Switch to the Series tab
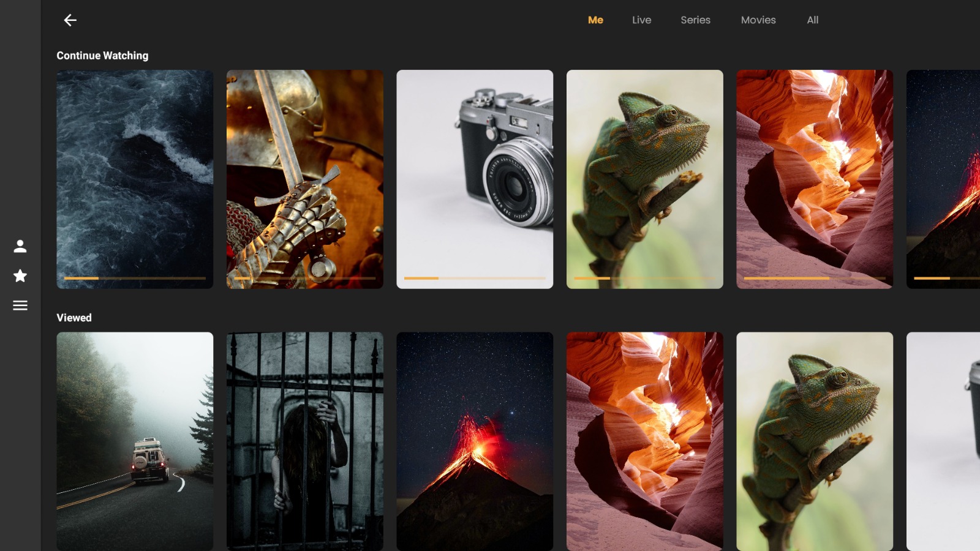 (x=695, y=20)
